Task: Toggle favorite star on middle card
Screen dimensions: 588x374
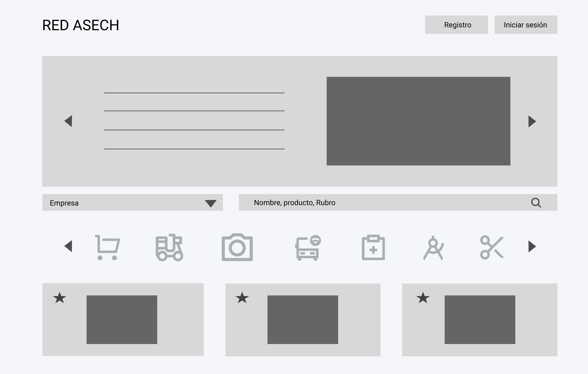Action: pyautogui.click(x=242, y=298)
